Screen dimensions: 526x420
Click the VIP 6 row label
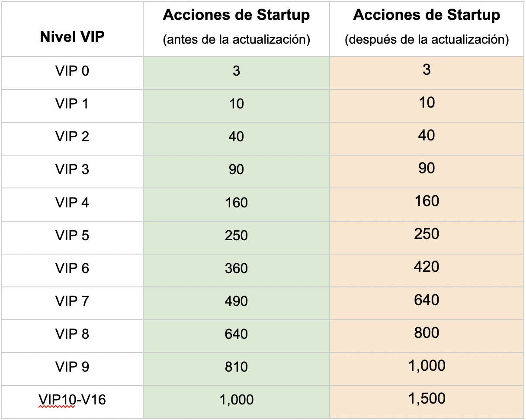click(x=72, y=268)
